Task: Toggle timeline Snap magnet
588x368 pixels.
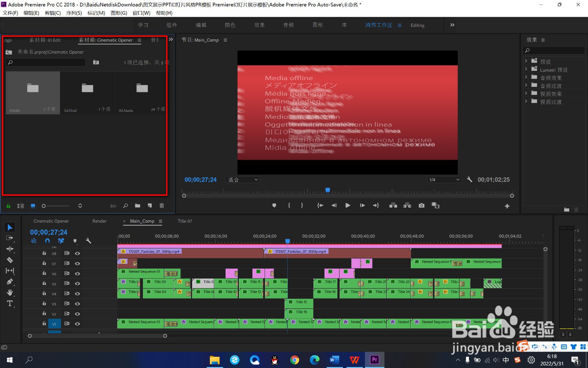Action: [x=47, y=241]
